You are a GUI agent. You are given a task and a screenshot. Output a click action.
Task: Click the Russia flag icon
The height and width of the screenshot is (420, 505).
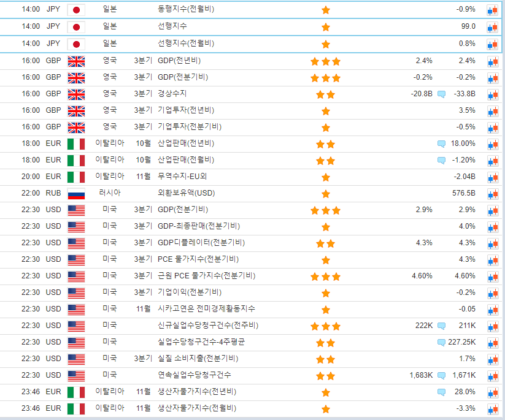pyautogui.click(x=75, y=194)
